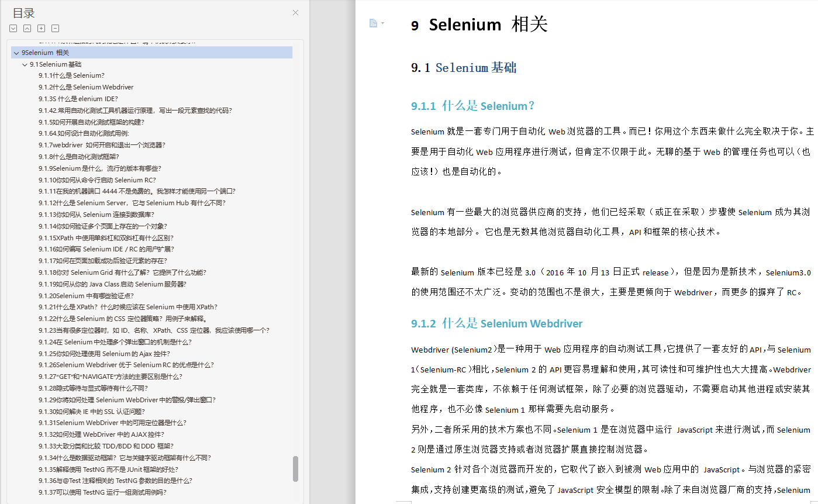Click the minus box icon under 目录
The height and width of the screenshot is (504, 818).
tap(56, 28)
